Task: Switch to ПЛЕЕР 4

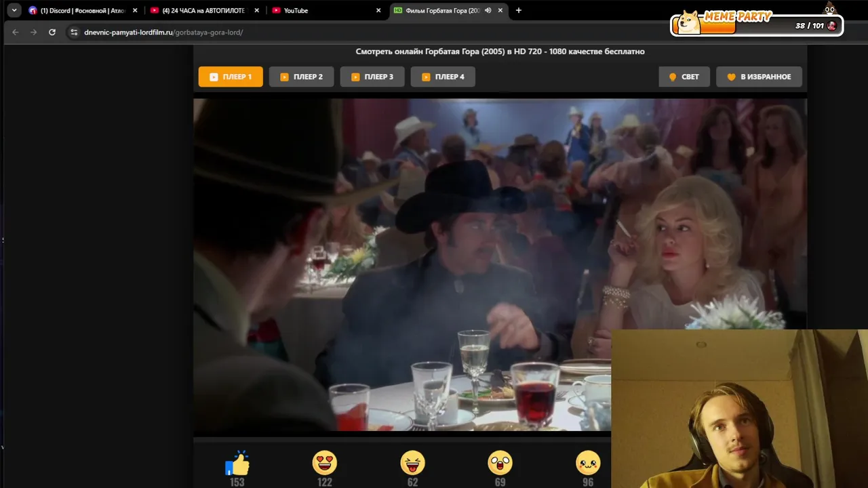Action: click(443, 77)
